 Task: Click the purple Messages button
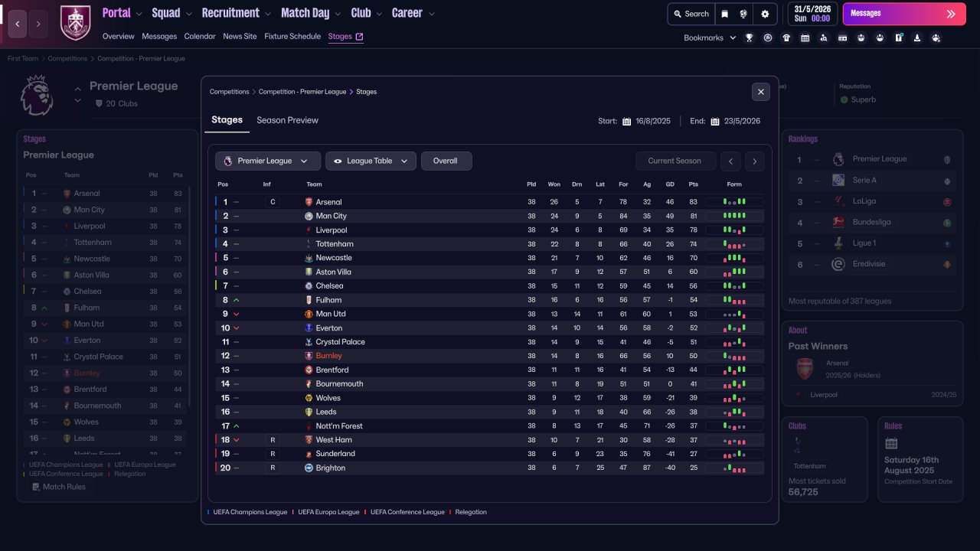coord(904,14)
